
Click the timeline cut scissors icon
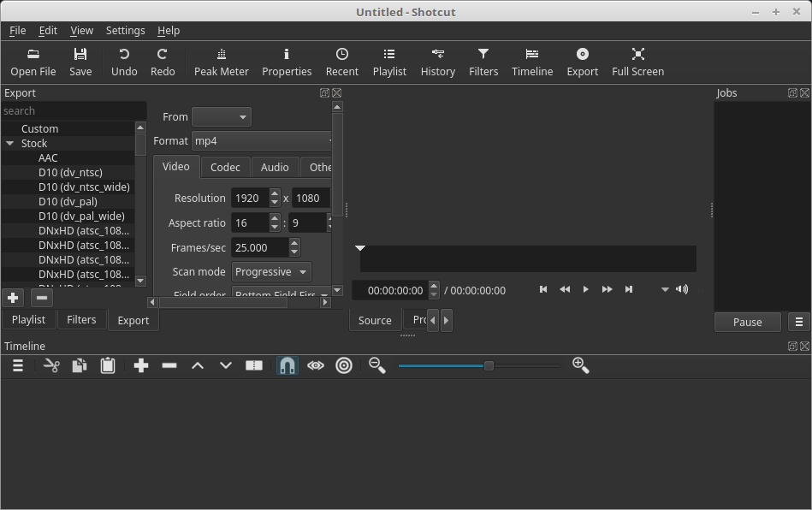(51, 366)
